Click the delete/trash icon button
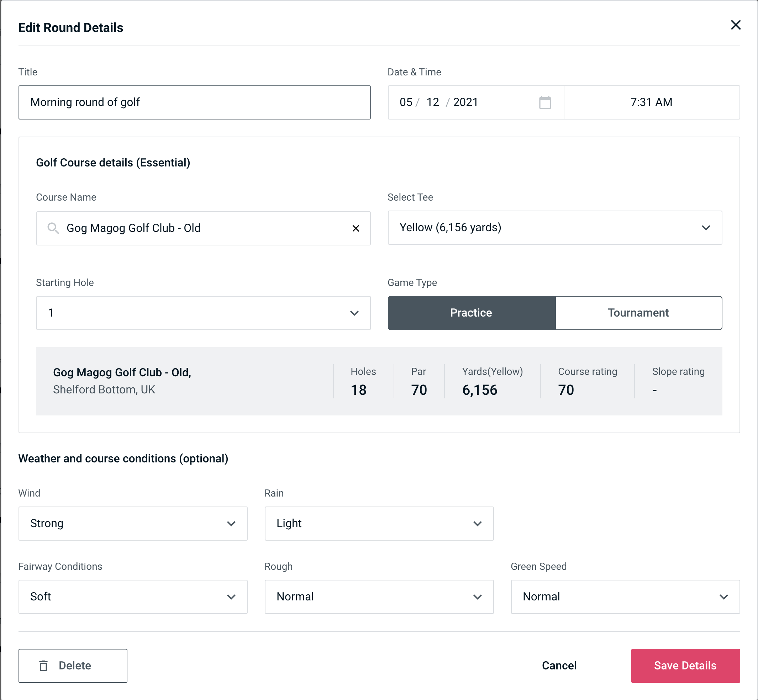The image size is (758, 700). point(43,666)
